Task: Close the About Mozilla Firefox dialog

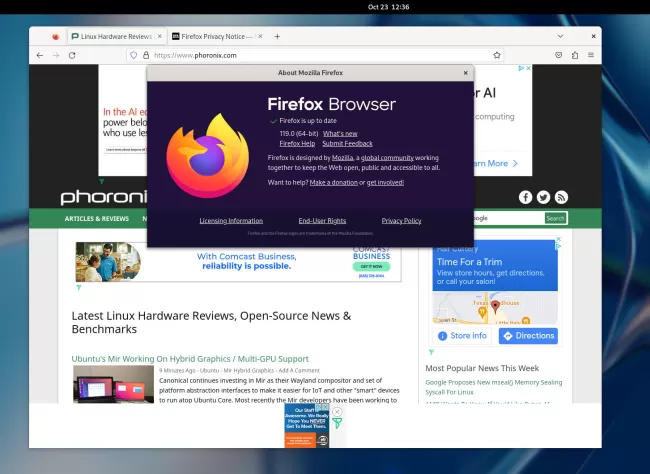Action: pyautogui.click(x=465, y=73)
